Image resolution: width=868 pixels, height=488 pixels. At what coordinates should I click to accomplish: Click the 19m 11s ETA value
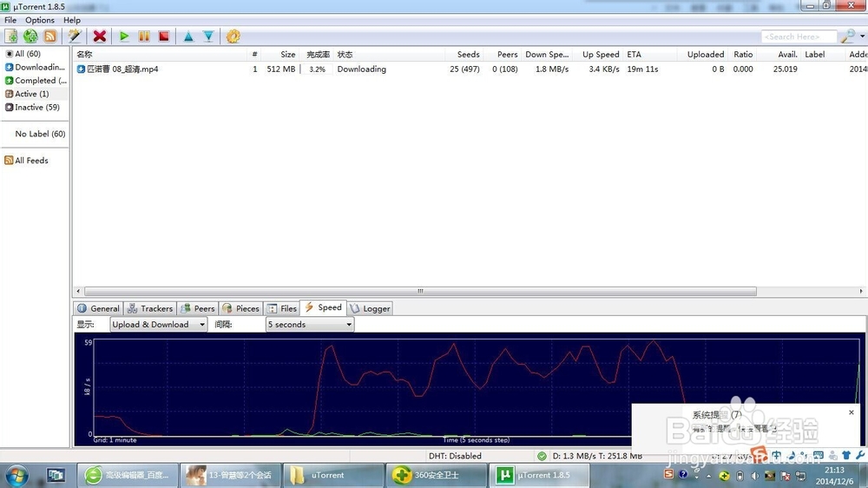(642, 69)
